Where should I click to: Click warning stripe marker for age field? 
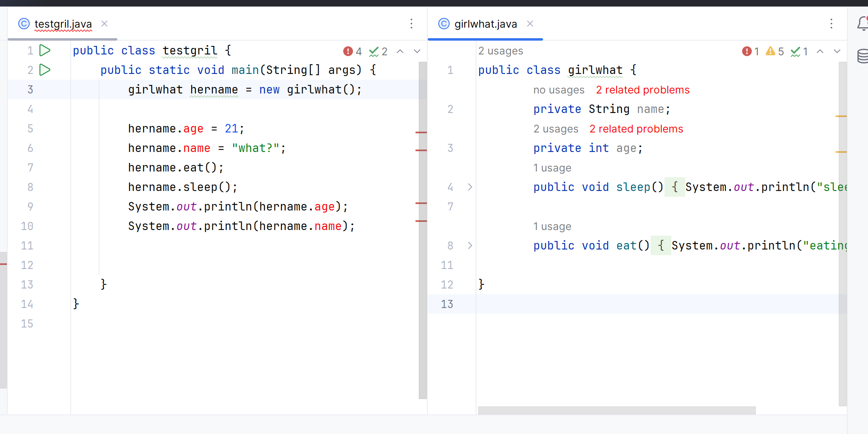pyautogui.click(x=841, y=152)
